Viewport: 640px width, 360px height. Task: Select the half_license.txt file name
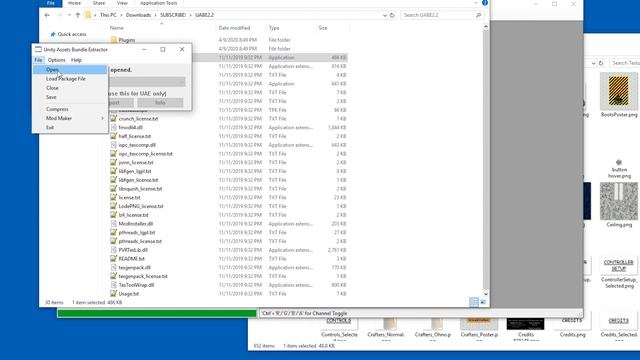(135, 136)
